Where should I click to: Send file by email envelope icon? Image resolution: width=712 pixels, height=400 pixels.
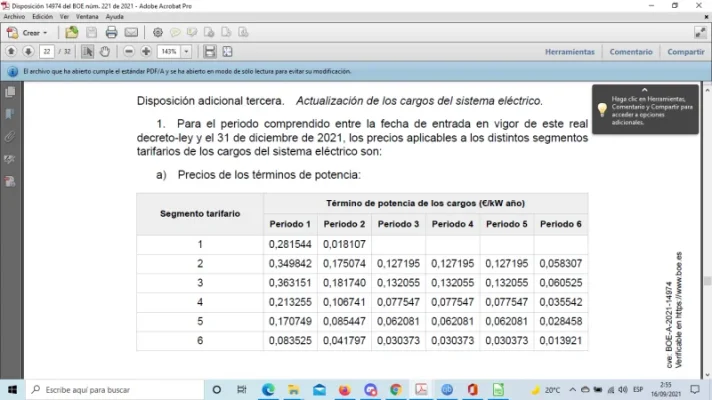131,33
